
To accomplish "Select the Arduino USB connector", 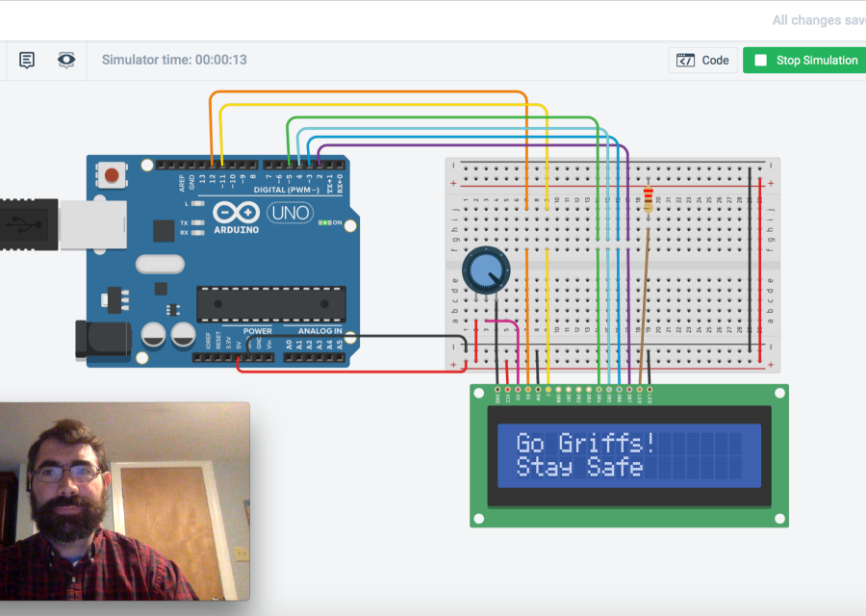I will [91, 223].
